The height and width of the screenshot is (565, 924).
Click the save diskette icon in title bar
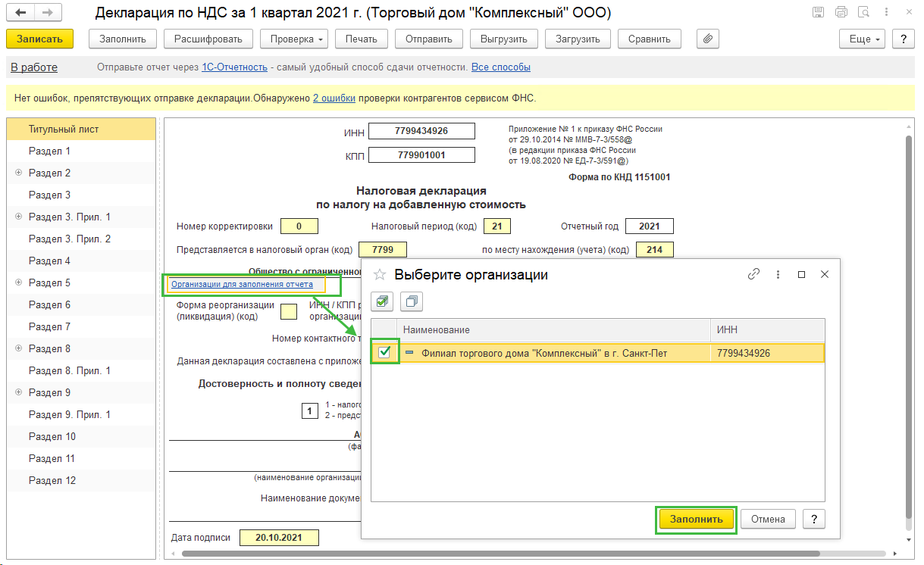pos(819,12)
